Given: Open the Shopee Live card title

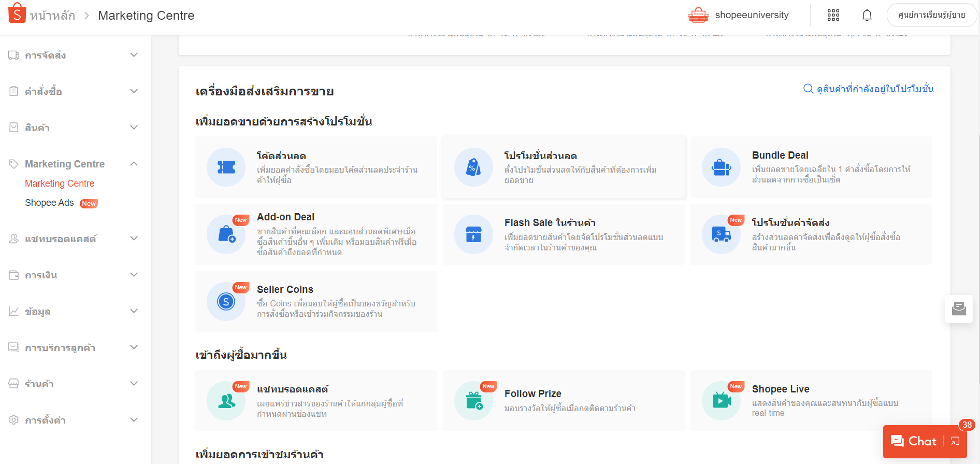Looking at the screenshot, I should tap(781, 389).
